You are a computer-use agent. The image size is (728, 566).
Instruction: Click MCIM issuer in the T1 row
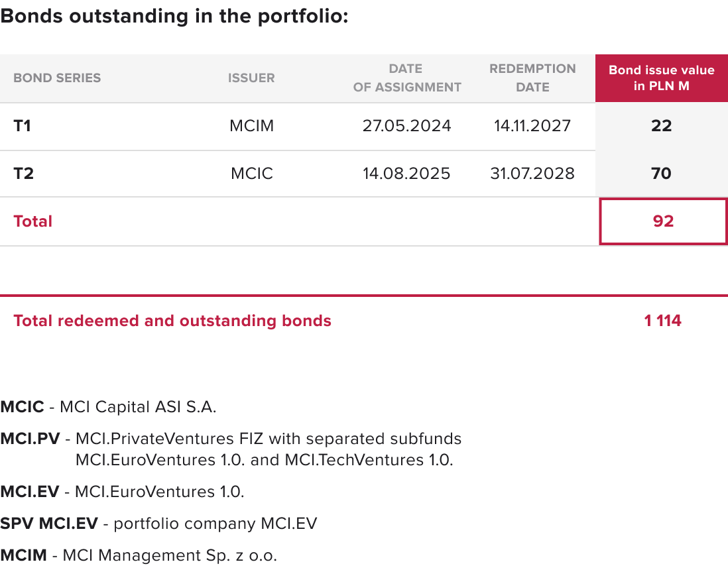pyautogui.click(x=252, y=126)
